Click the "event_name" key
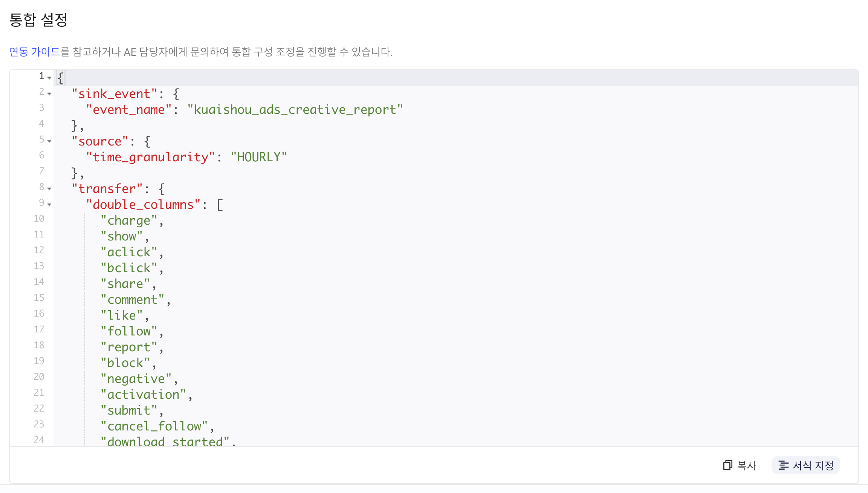 (x=129, y=110)
